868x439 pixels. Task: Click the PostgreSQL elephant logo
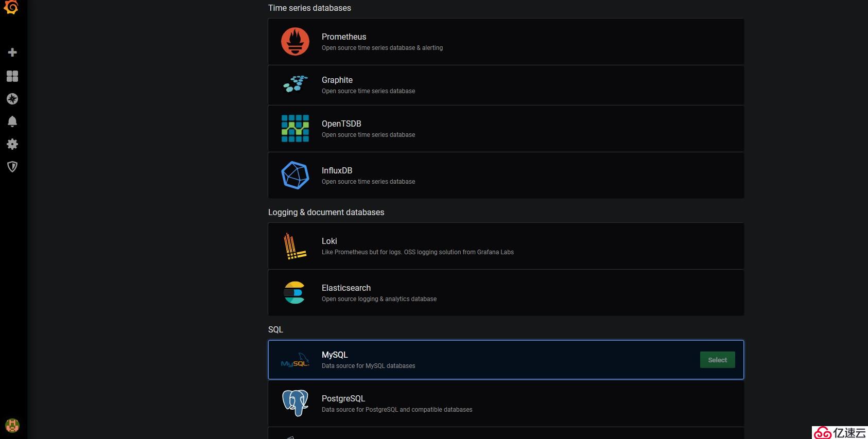[x=295, y=403]
